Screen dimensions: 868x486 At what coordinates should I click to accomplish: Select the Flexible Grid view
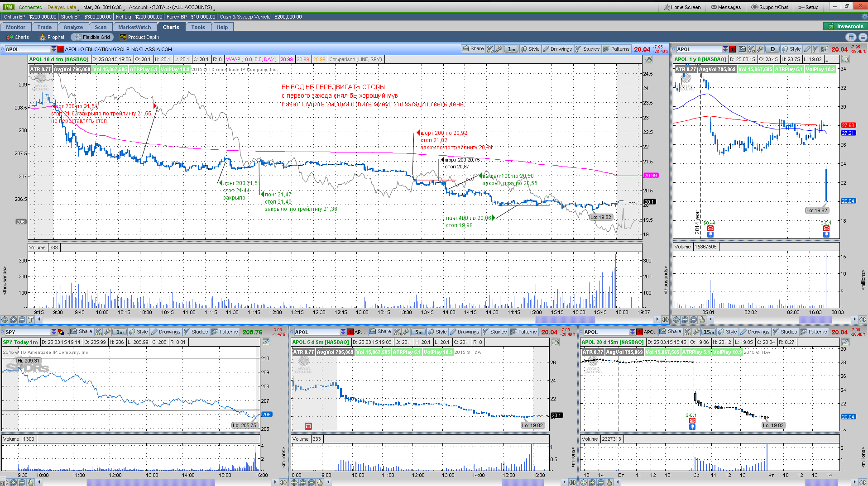coord(92,37)
